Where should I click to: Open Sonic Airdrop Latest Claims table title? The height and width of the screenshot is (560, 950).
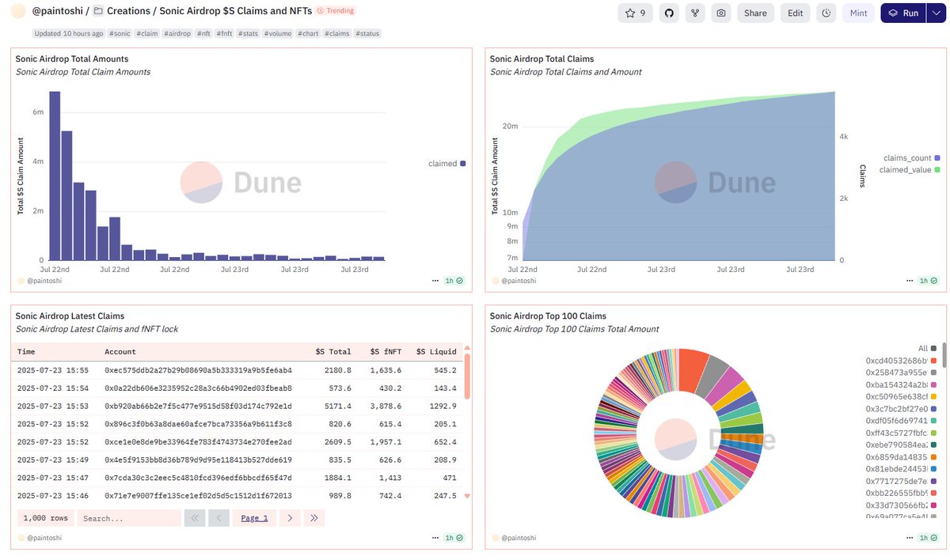(x=70, y=316)
